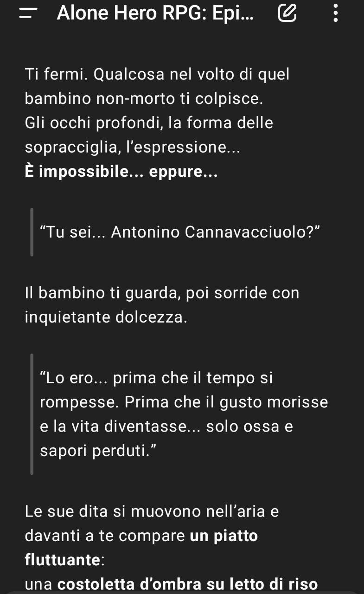Viewport: 364px width, 594px height.
Task: Select the bold phrase "un piatto"
Action: tap(224, 536)
